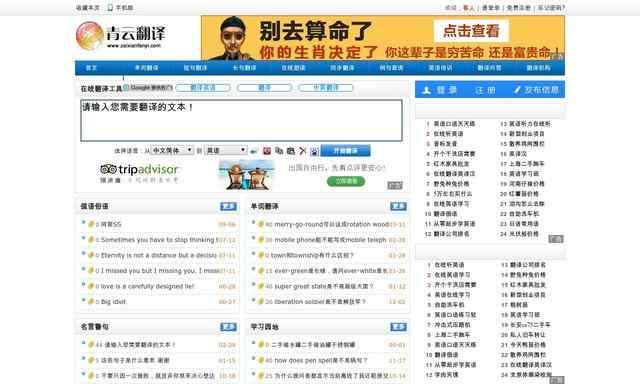Open the target language dropdown showing 英语
The height and width of the screenshot is (384, 640).
pyautogui.click(x=226, y=150)
